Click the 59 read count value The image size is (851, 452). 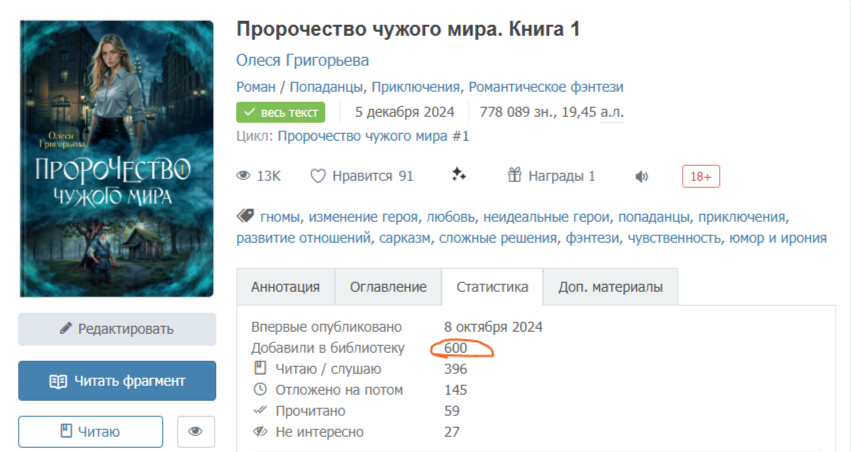(x=452, y=411)
